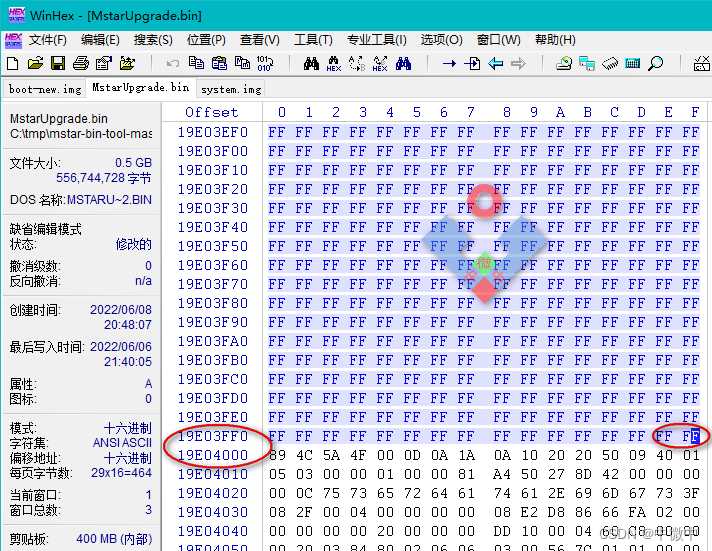Image resolution: width=712 pixels, height=551 pixels.
Task: Switch to the boot-new.img tab
Action: point(45,89)
